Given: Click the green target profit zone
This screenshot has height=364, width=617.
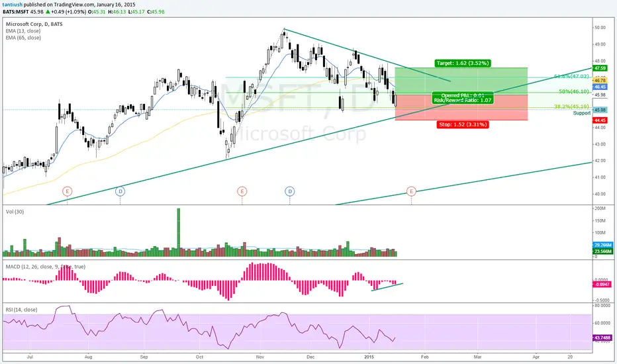Looking at the screenshot, I should pos(461,81).
